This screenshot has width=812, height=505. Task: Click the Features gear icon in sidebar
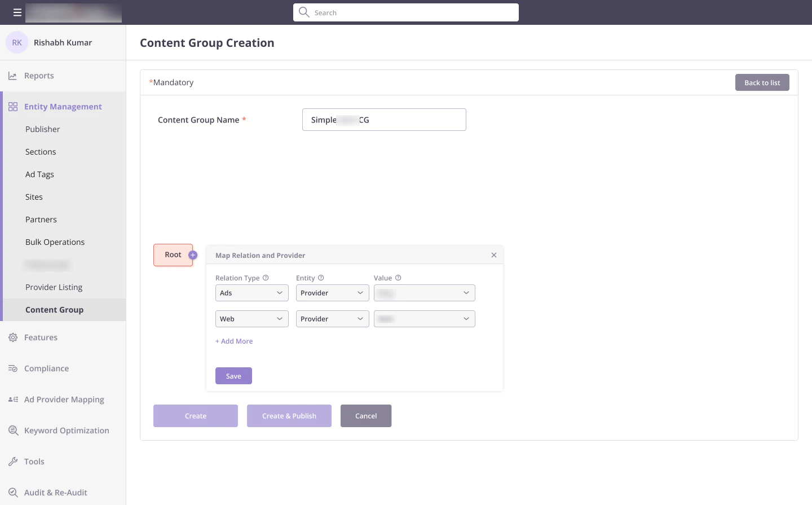[13, 337]
